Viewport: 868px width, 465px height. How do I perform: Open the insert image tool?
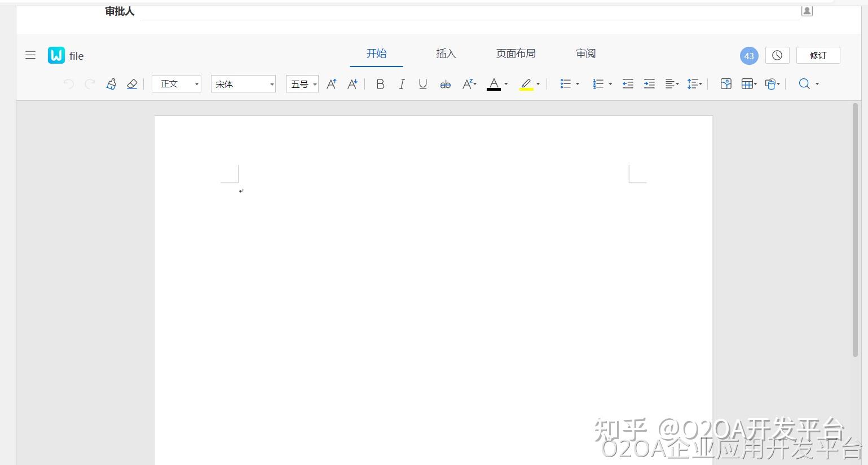click(726, 83)
